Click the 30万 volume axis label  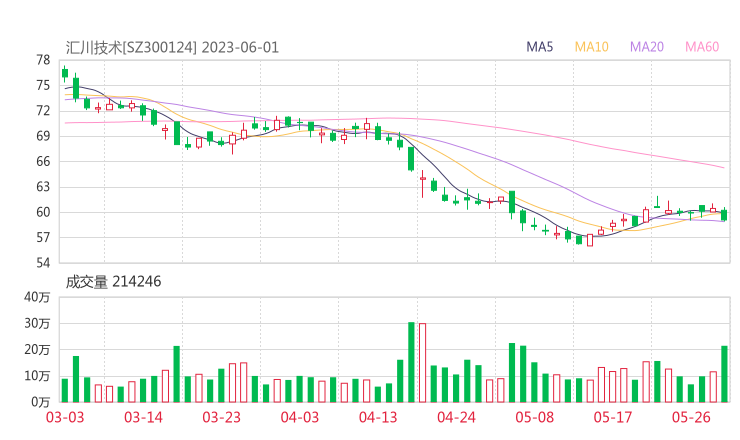(37, 323)
